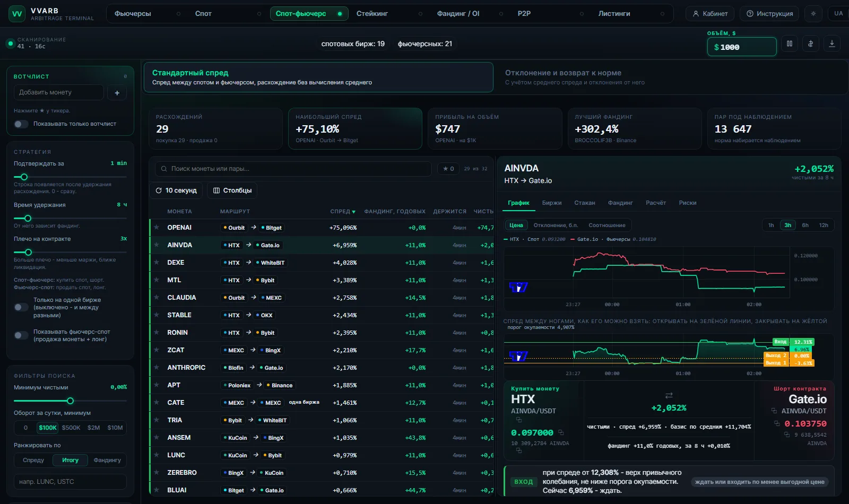The width and height of the screenshot is (849, 504).
Task: Copy the Gate.io short price 0.103750
Action: [x=777, y=423]
